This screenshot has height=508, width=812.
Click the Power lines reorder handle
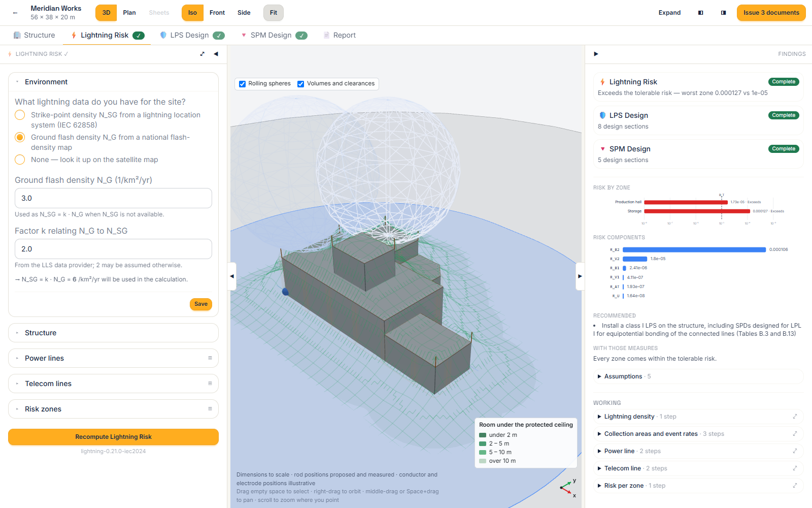pos(210,358)
